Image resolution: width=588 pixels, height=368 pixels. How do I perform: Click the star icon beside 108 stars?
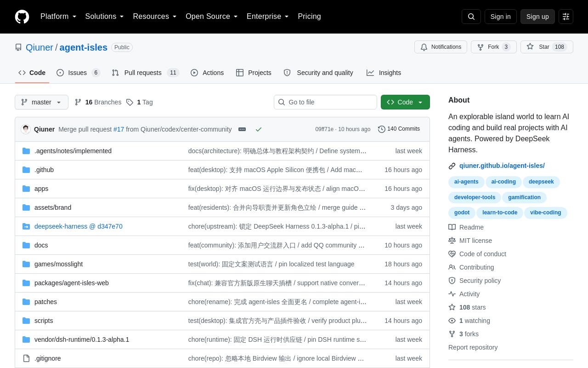(x=452, y=307)
